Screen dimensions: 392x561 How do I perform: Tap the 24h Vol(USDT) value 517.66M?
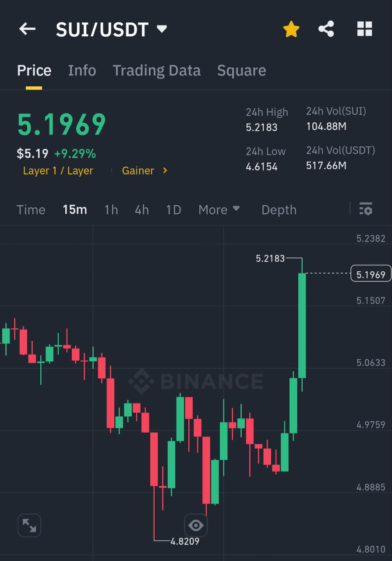(x=326, y=166)
